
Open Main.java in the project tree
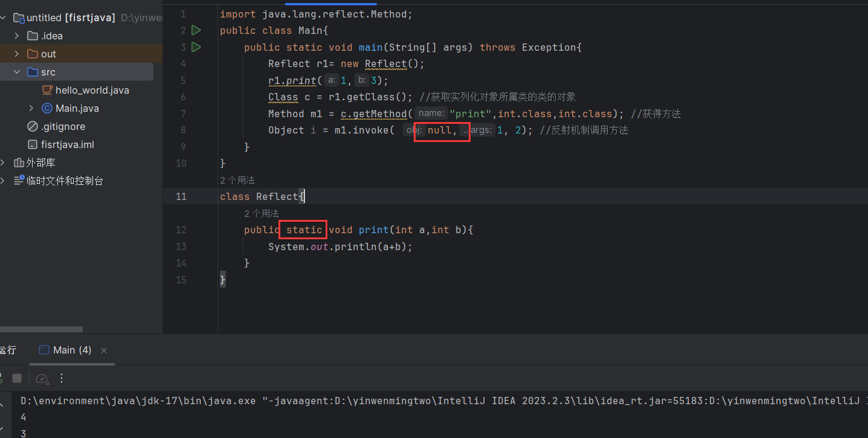[77, 108]
